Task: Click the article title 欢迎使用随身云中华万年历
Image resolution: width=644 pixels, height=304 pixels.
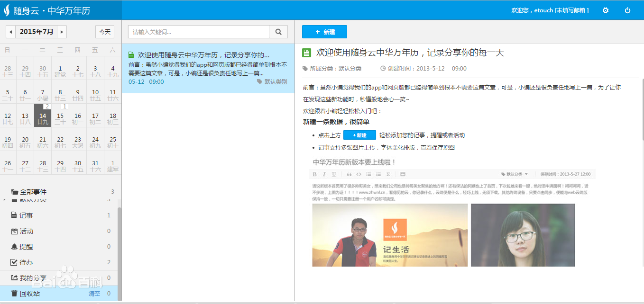Action: (x=410, y=53)
